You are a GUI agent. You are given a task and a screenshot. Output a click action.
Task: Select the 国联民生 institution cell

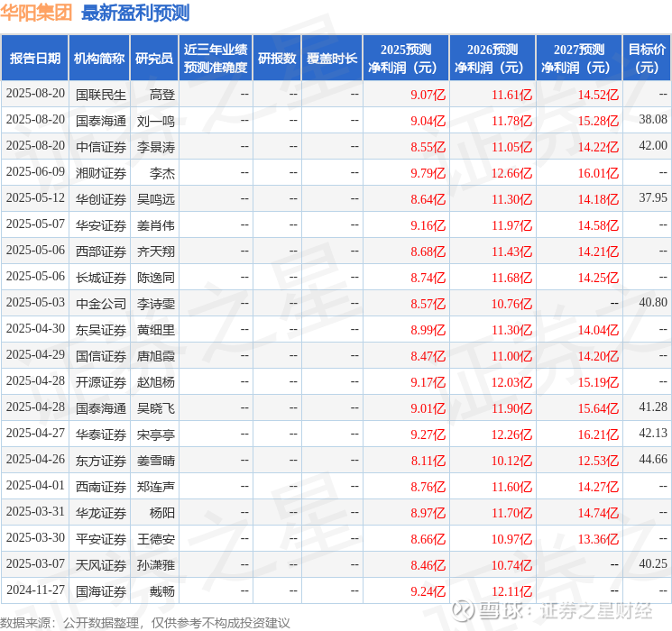(x=101, y=95)
